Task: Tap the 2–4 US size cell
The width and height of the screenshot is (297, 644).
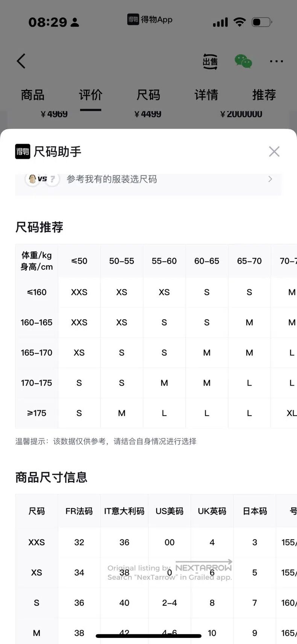Action: click(170, 603)
